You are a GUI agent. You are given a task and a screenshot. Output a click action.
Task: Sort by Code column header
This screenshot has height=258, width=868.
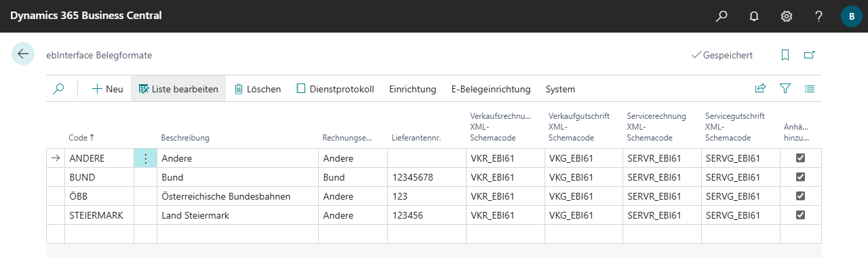pyautogui.click(x=81, y=138)
